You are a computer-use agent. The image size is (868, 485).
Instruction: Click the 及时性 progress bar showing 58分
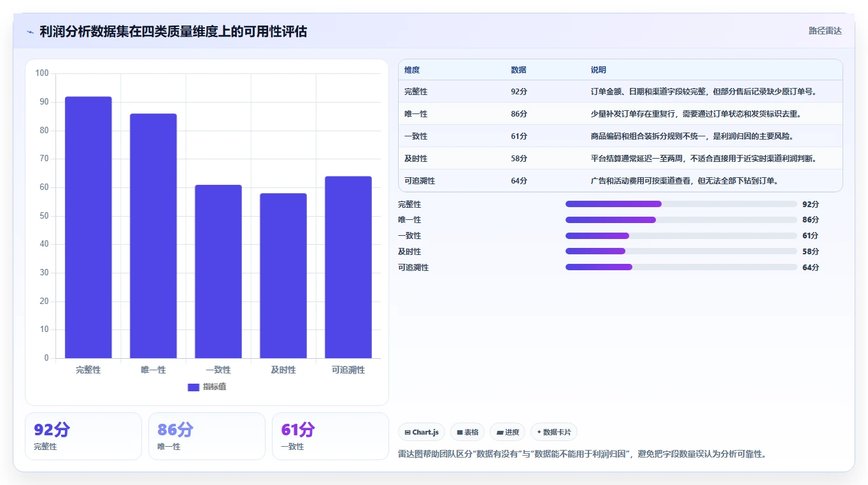(681, 251)
